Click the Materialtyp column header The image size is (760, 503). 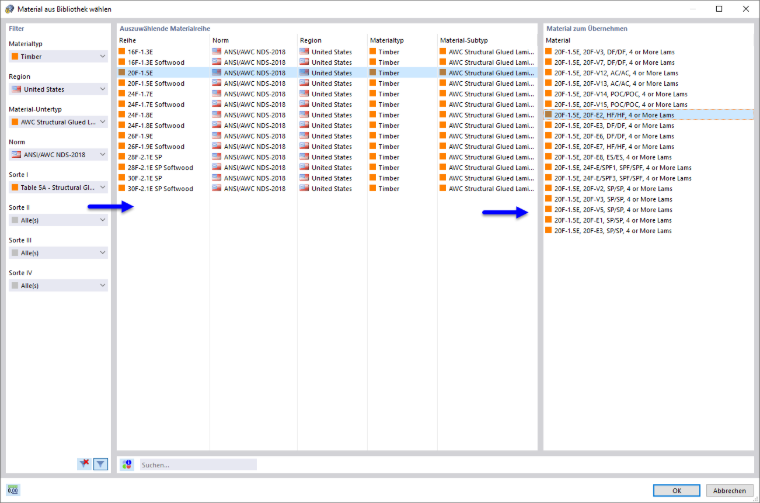[x=387, y=40]
